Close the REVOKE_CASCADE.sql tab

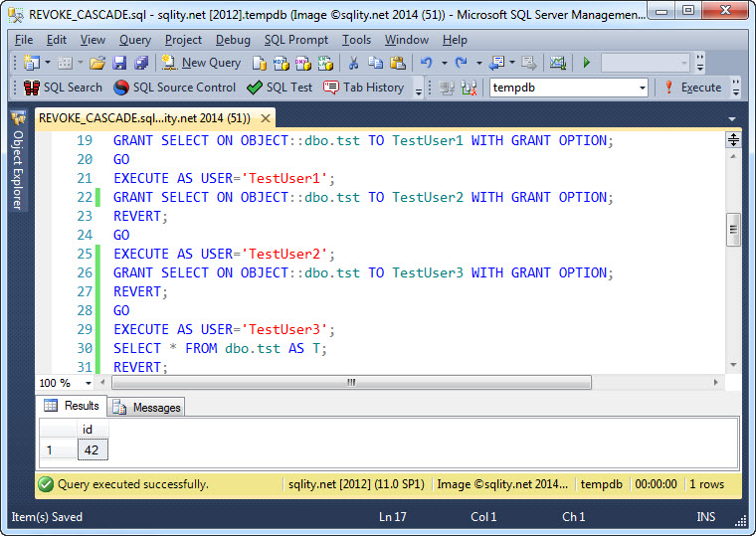[266, 118]
